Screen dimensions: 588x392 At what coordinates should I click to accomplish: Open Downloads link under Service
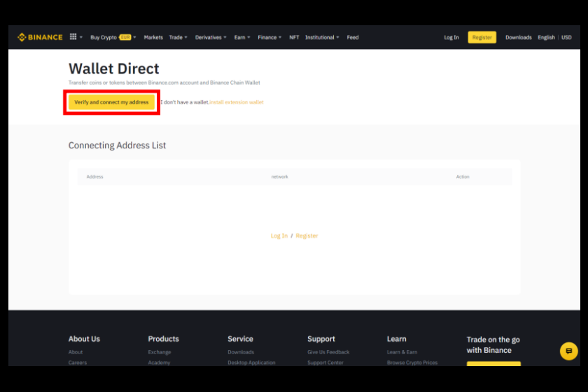[x=241, y=352]
